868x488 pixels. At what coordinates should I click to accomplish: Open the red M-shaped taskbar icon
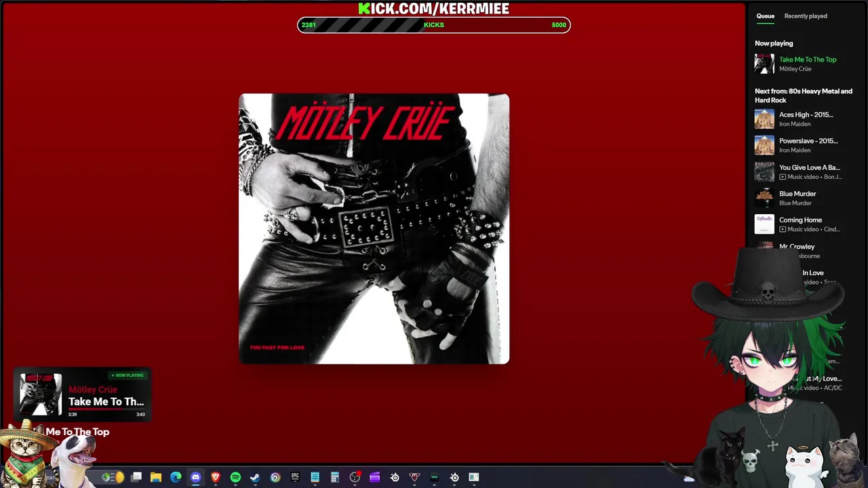[x=414, y=477]
